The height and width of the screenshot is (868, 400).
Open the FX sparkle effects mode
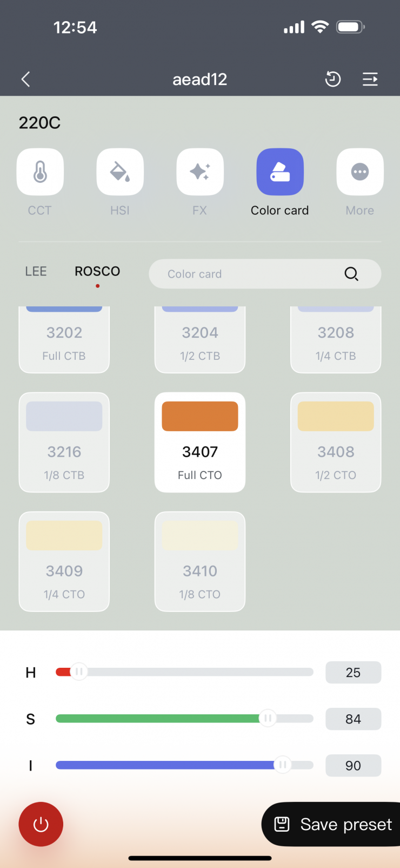[x=200, y=172]
